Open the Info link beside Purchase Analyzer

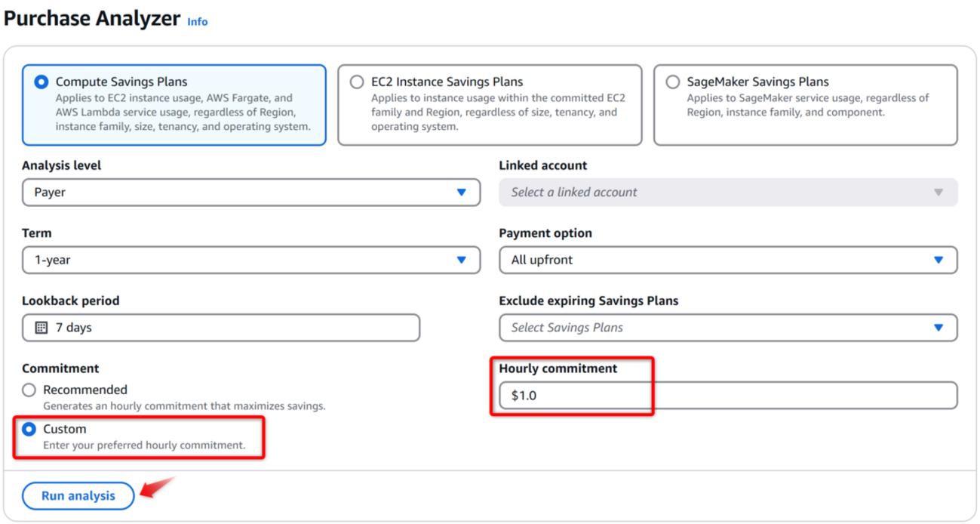pyautogui.click(x=198, y=22)
